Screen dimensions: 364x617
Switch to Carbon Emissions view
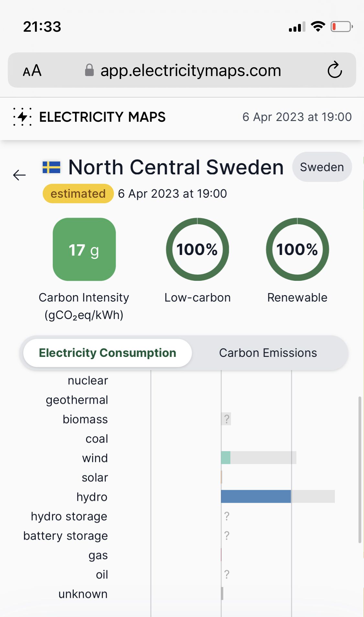268,353
